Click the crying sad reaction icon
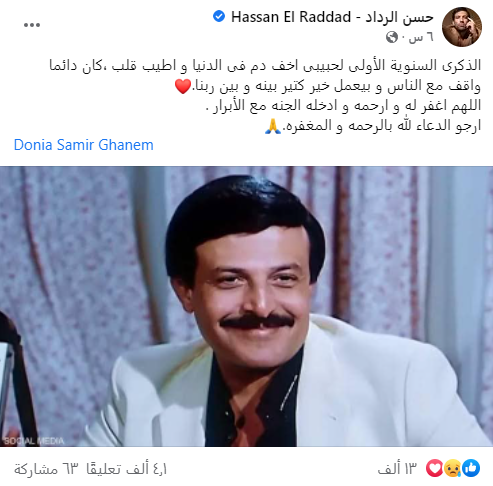This screenshot has width=493, height=486. [453, 468]
